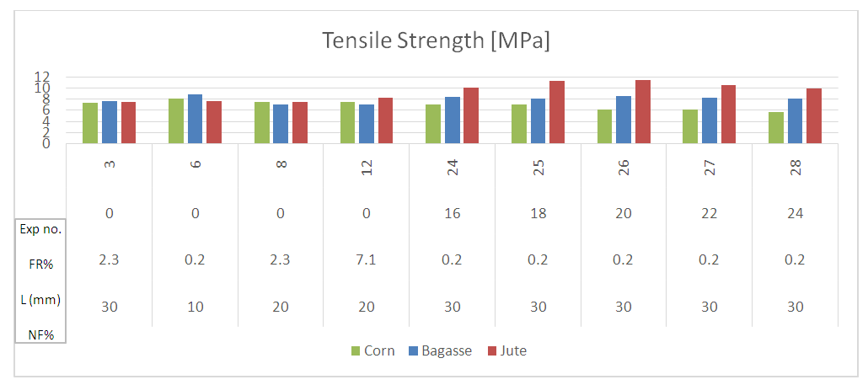
Task: Click the green Corn bar for experiment 28
Action: click(776, 127)
